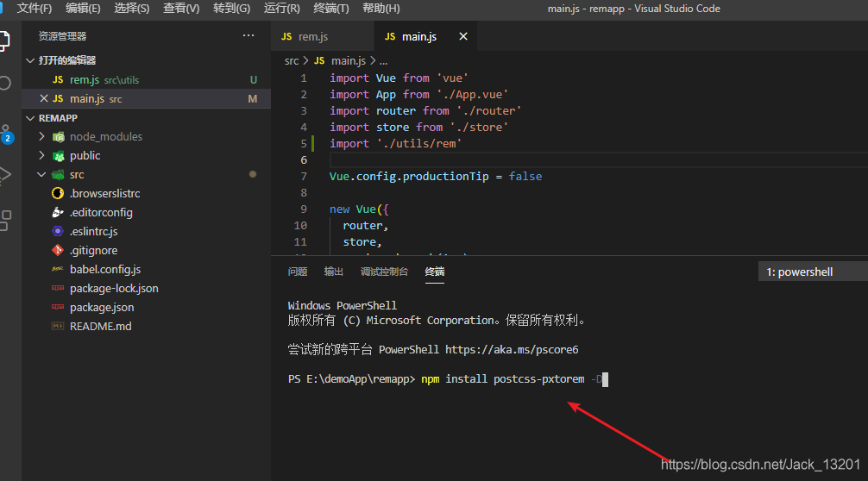
Task: Click the more actions ellipsis in Explorer header
Action: point(248,36)
